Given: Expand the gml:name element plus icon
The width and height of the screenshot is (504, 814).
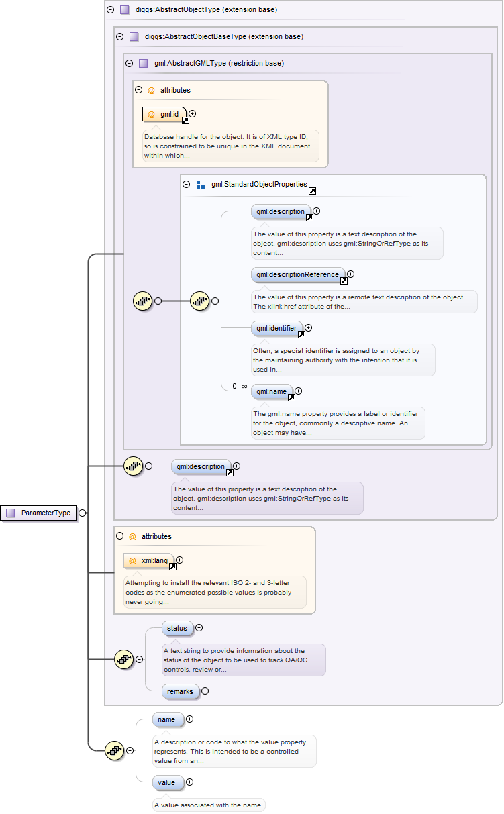Looking at the screenshot, I should (299, 391).
